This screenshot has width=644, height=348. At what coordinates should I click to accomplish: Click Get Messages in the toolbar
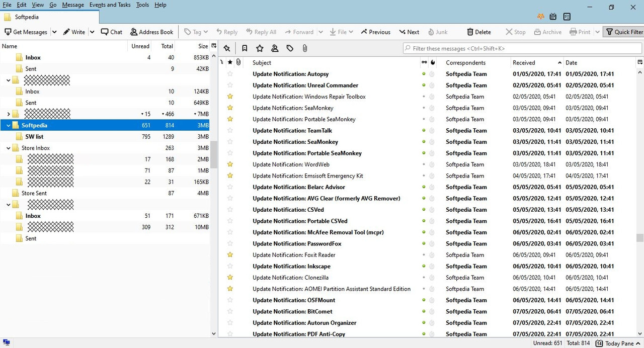click(x=26, y=32)
